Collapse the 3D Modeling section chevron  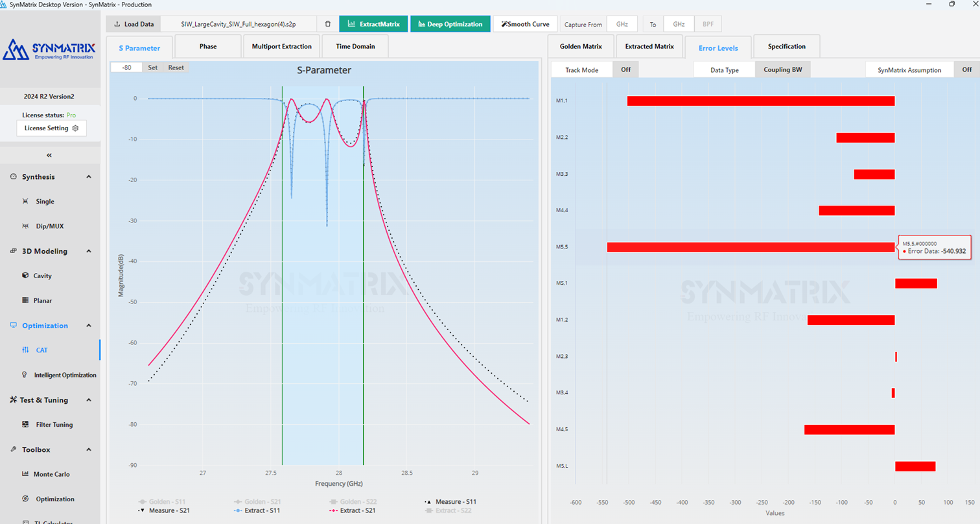pyautogui.click(x=89, y=252)
